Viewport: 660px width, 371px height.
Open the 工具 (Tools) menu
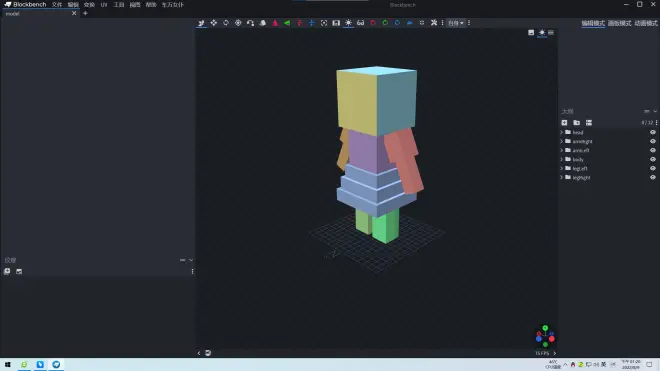point(119,5)
